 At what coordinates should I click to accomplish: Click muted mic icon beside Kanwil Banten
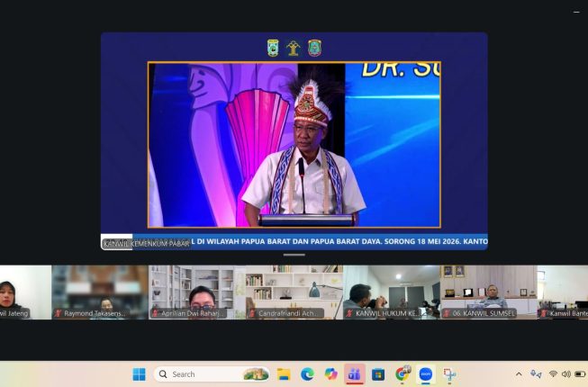[x=543, y=313]
